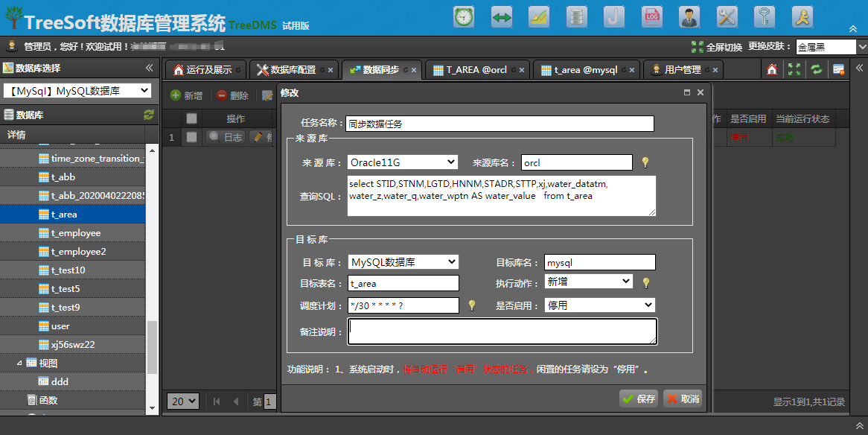Switch to the 运行及展示 tab
The image size is (868, 435).
point(205,70)
